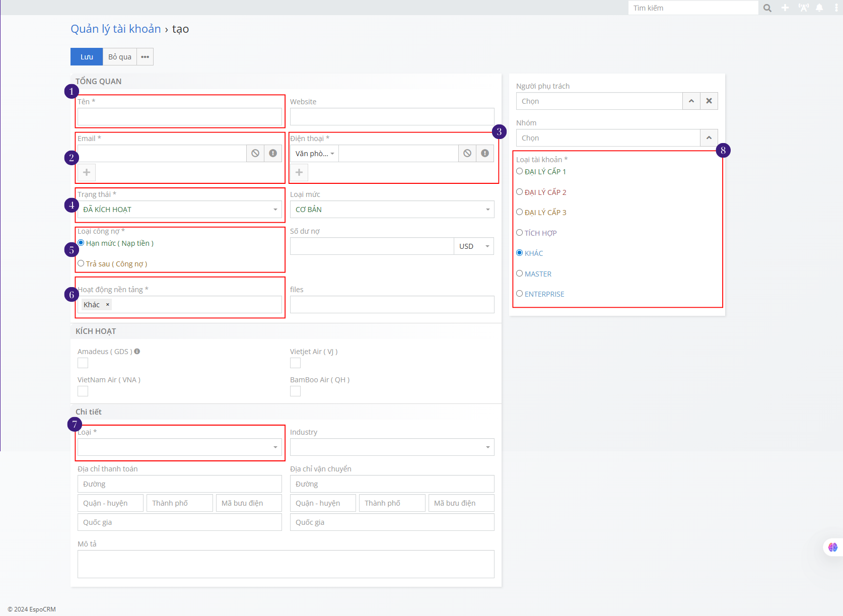Add another phone number with plus button

tap(299, 172)
